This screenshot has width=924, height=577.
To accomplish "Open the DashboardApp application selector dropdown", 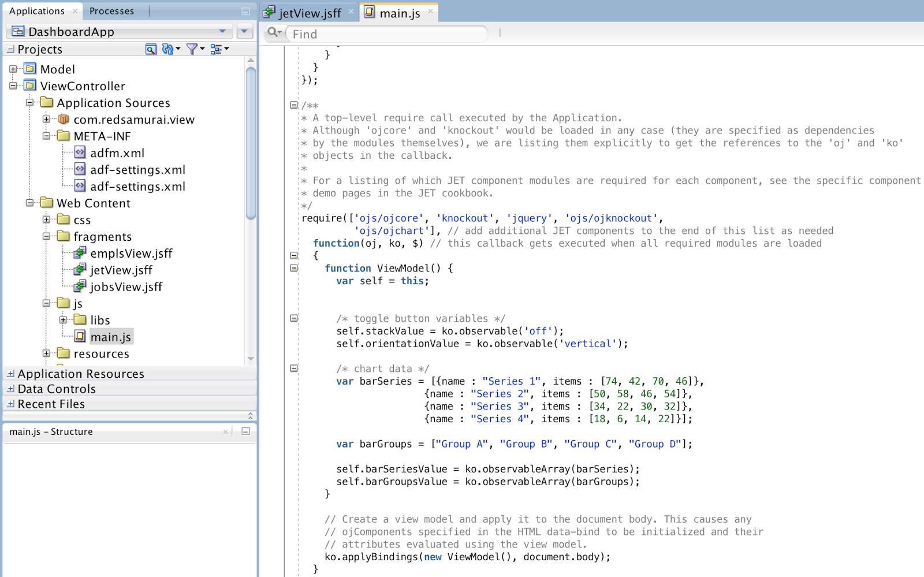I will click(x=222, y=31).
